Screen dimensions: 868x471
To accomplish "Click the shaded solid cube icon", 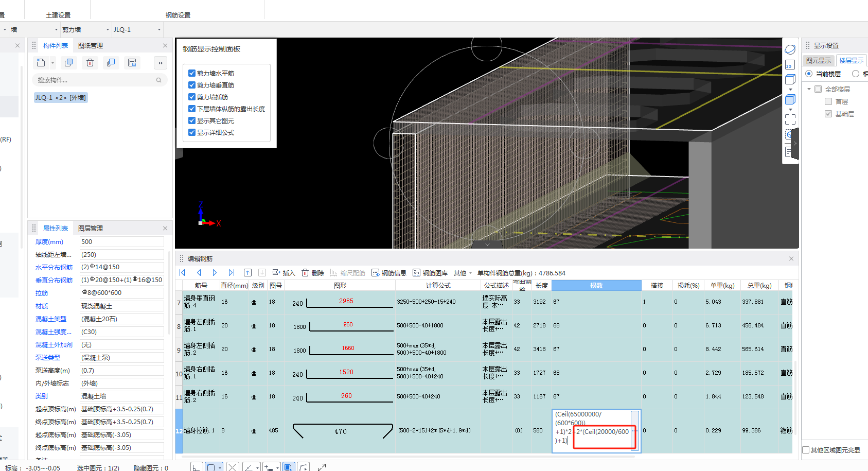I will pos(790,99).
